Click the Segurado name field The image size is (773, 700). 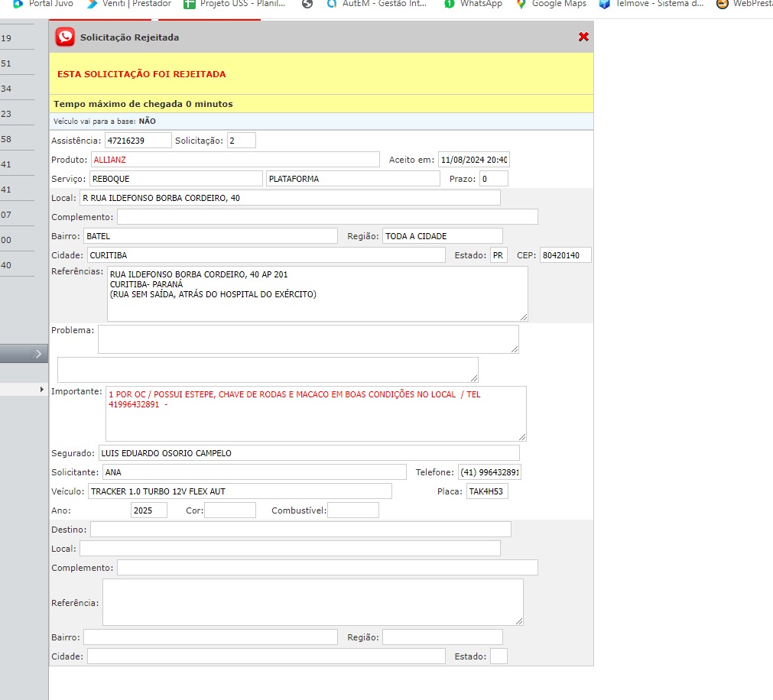click(x=308, y=453)
